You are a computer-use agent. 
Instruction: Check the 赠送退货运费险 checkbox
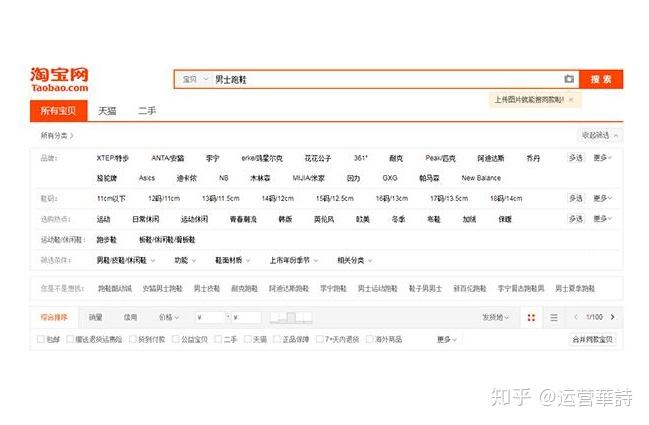[70, 339]
